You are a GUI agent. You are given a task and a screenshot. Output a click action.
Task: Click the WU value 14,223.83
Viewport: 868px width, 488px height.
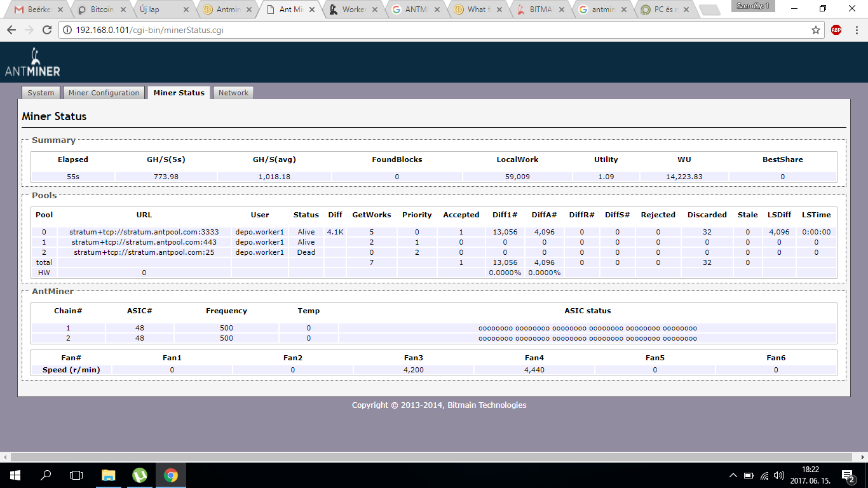684,177
